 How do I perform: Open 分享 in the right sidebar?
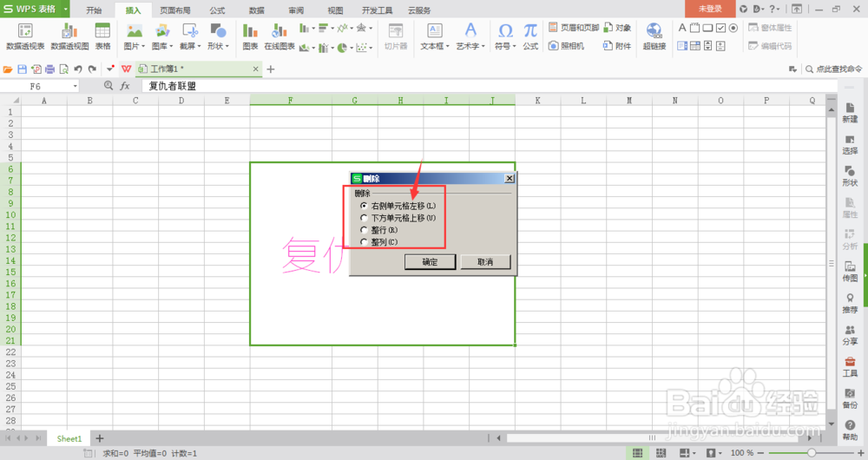(850, 335)
